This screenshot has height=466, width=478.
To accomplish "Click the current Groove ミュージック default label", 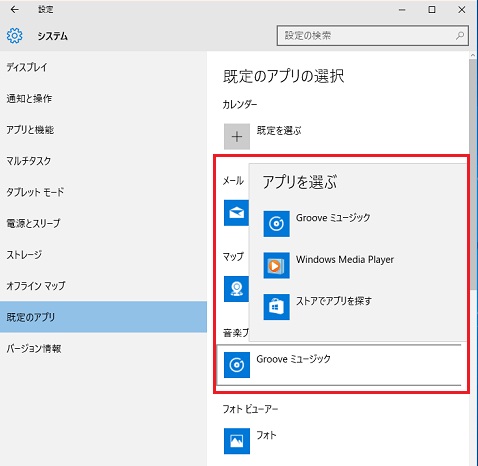I will point(293,359).
